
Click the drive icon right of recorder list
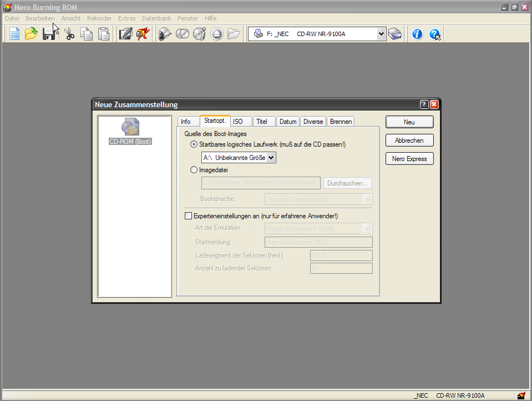[395, 34]
